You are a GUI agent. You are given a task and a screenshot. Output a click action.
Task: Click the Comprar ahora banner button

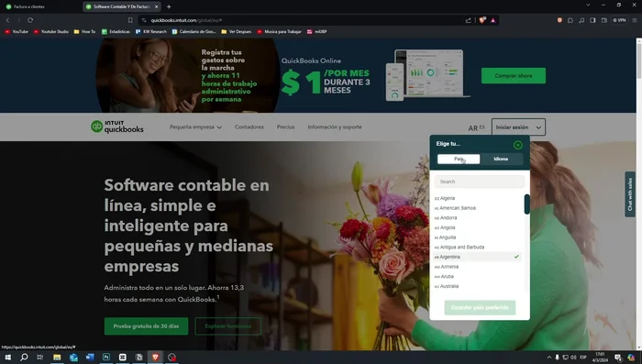pyautogui.click(x=514, y=76)
